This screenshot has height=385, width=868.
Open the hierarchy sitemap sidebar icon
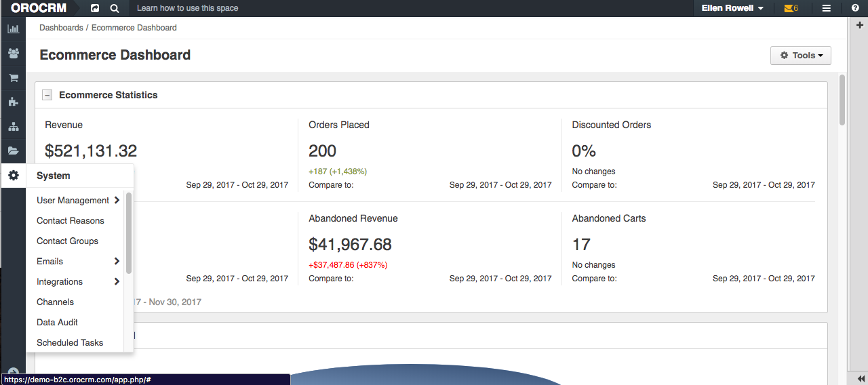tap(13, 127)
